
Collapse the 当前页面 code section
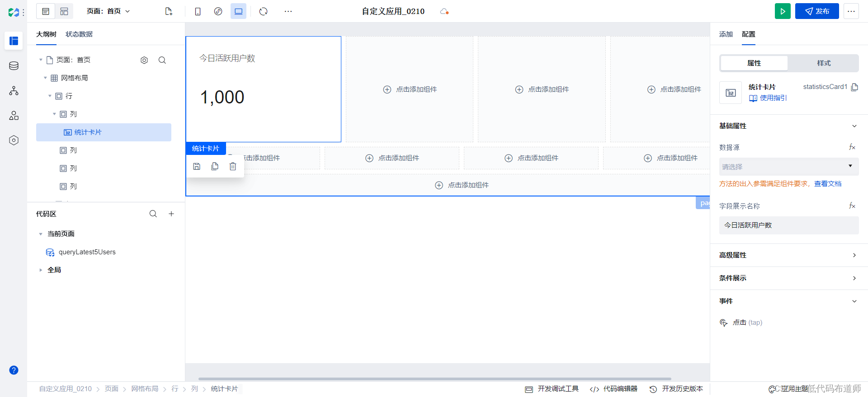coord(41,234)
